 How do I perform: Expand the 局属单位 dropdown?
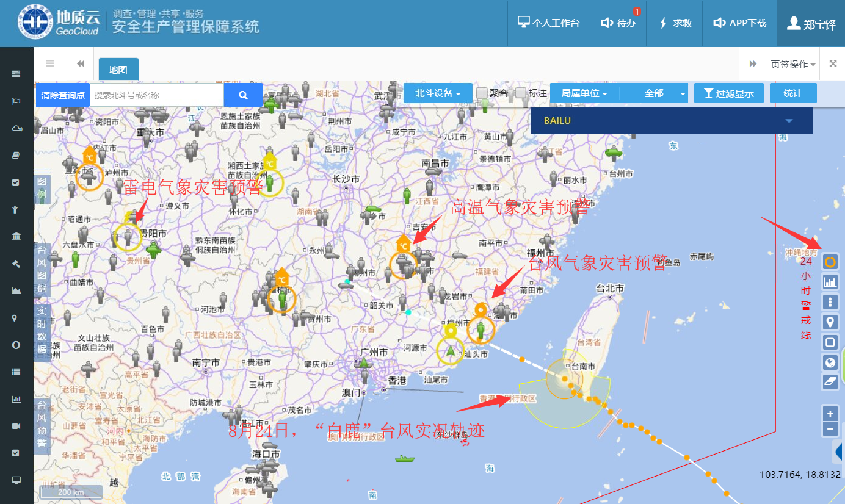[x=584, y=93]
